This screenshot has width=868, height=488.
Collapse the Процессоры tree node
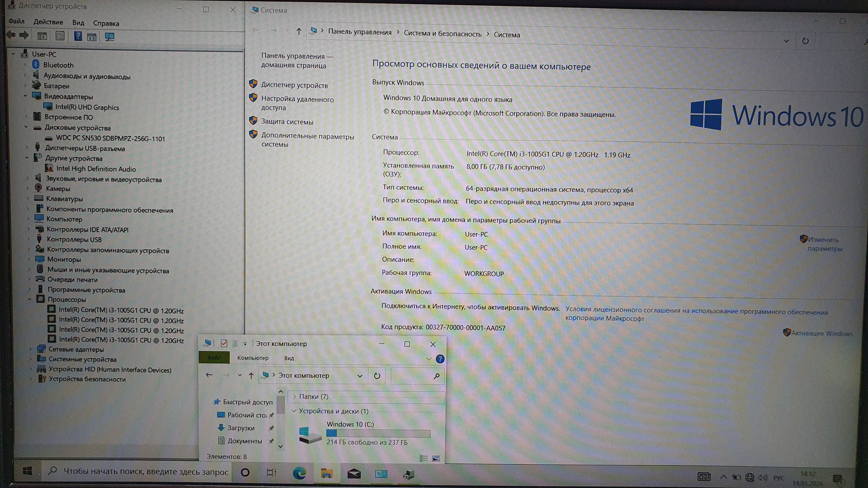[x=30, y=299]
